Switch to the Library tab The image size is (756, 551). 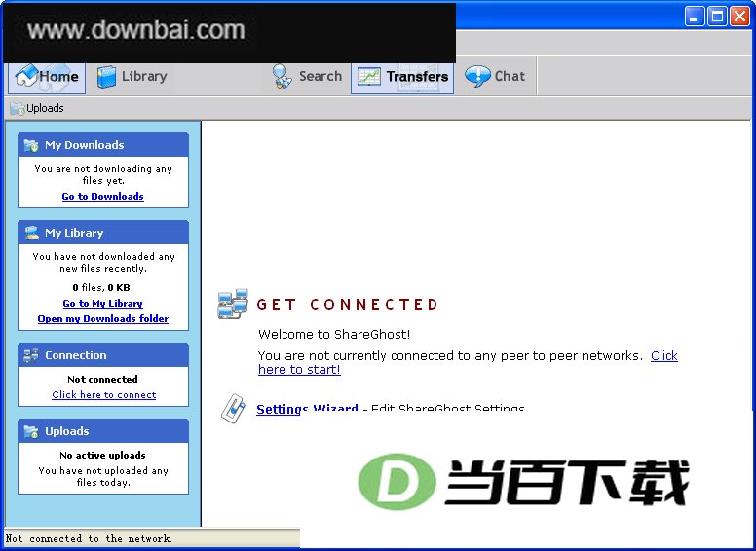pos(132,77)
